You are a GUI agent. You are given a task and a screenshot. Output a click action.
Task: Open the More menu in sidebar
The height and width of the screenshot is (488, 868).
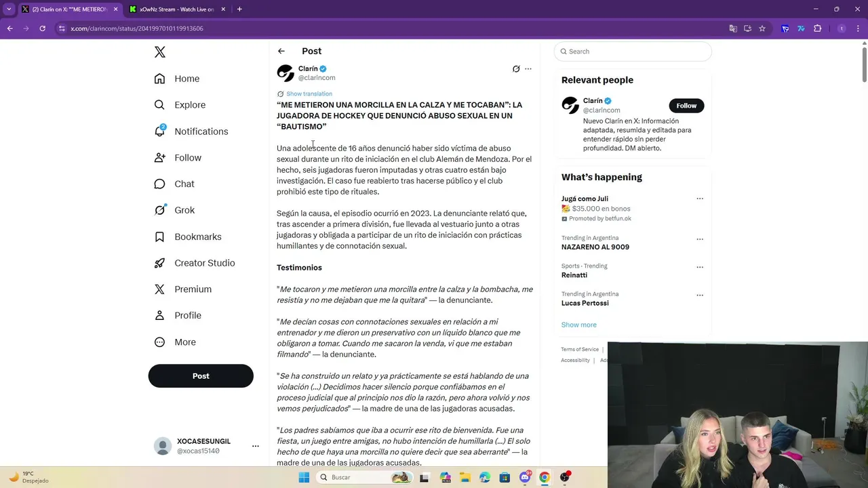point(175,342)
